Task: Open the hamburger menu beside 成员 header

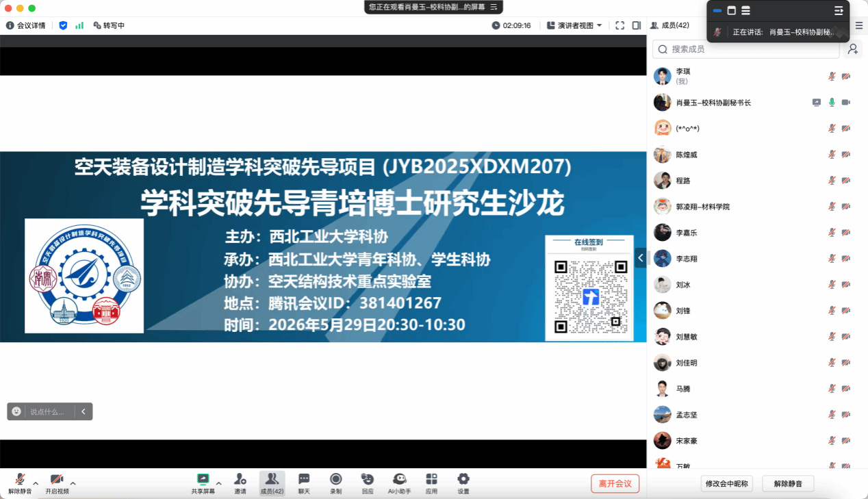Action: 859,25
